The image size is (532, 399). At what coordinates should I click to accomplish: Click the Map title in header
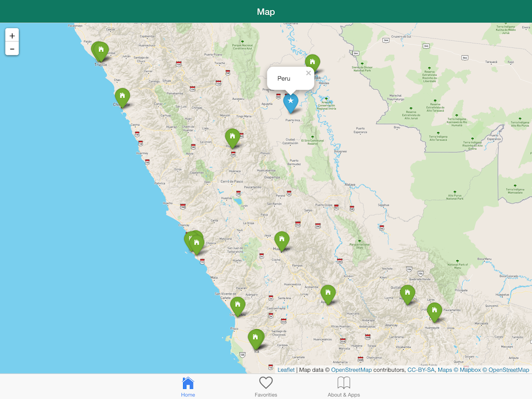266,12
